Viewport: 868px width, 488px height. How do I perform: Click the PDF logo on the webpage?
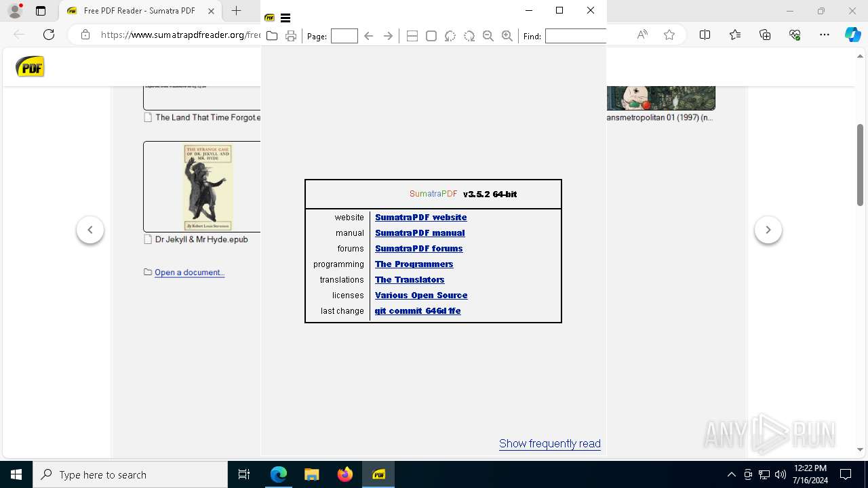click(31, 67)
